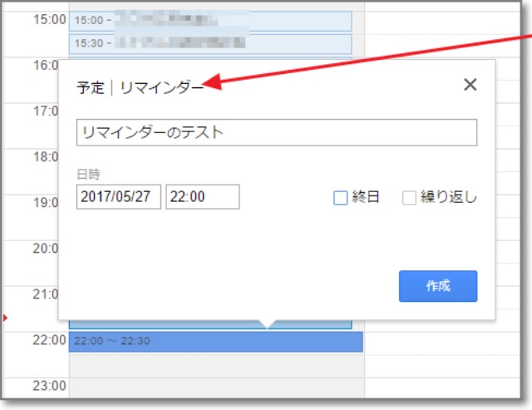The width and height of the screenshot is (532, 410).
Task: Switch to the 予定 tab
Action: pyautogui.click(x=91, y=87)
